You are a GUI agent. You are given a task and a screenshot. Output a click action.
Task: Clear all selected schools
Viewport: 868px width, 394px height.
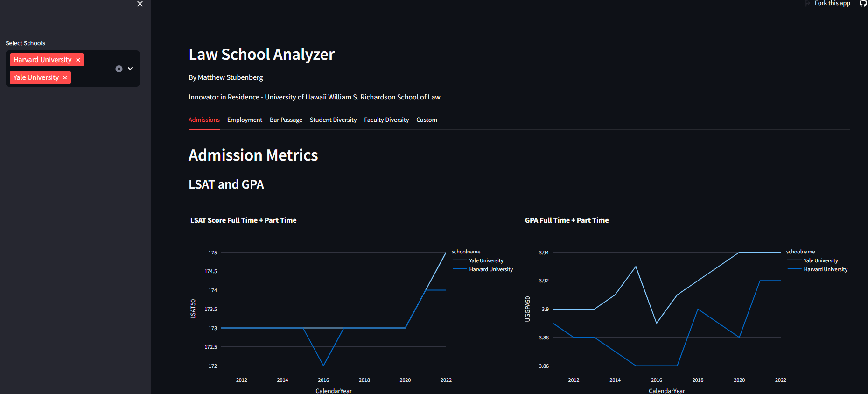tap(119, 69)
